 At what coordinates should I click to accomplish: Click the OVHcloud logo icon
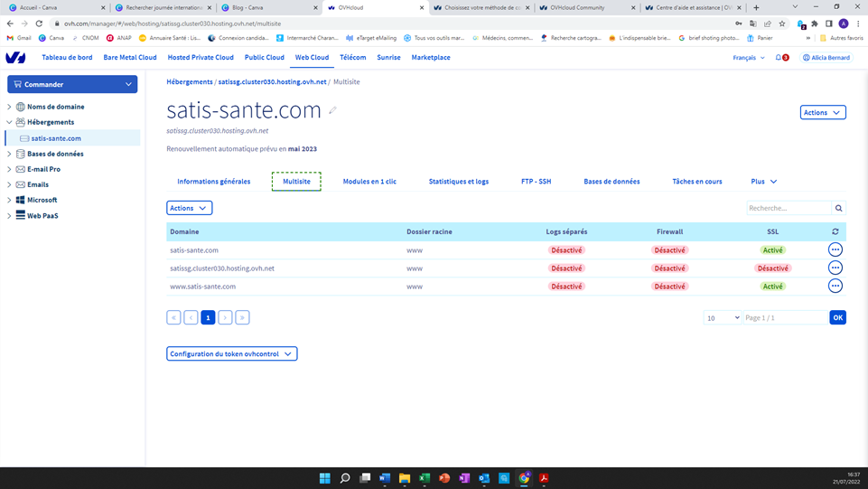[x=15, y=58]
